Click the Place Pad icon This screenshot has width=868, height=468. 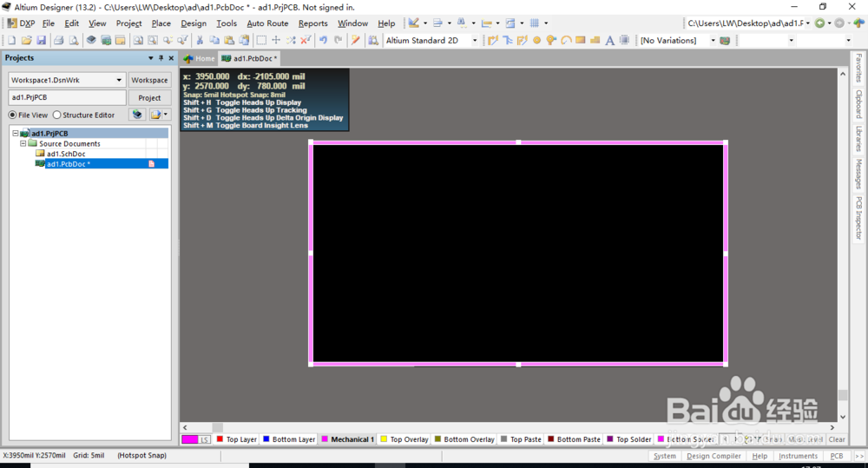coord(536,41)
